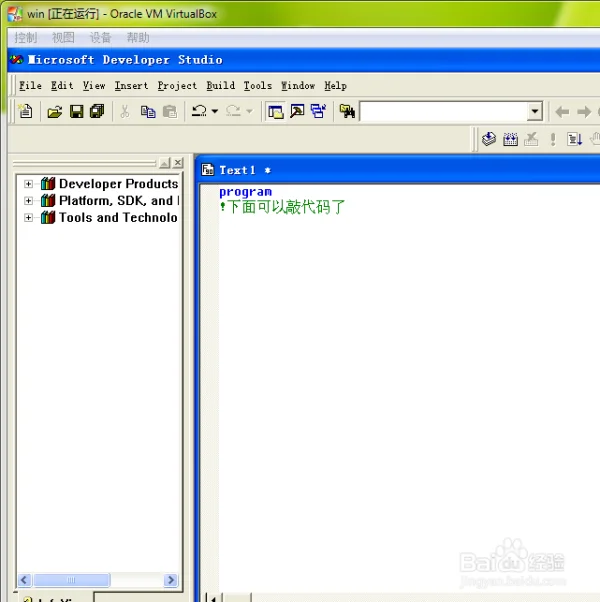Screen dimensions: 600x602
Task: Click the Redo arrow icon
Action: tap(233, 111)
